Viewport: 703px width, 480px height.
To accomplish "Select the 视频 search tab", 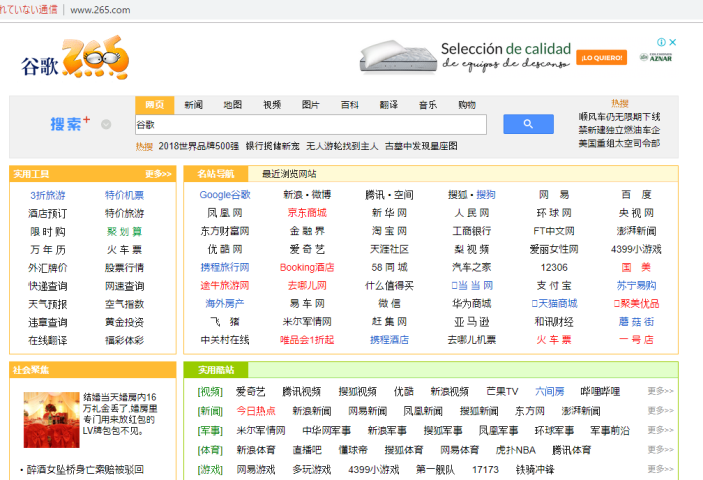I will tap(272, 105).
